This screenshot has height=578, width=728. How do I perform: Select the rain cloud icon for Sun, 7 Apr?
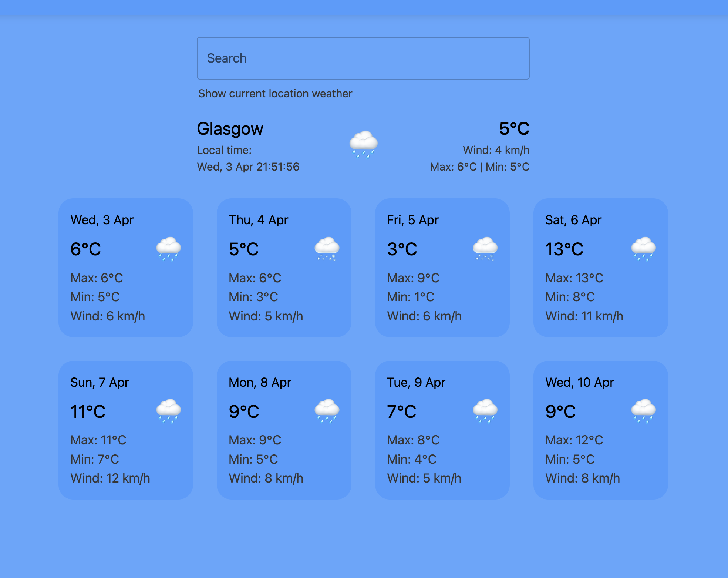[169, 411]
